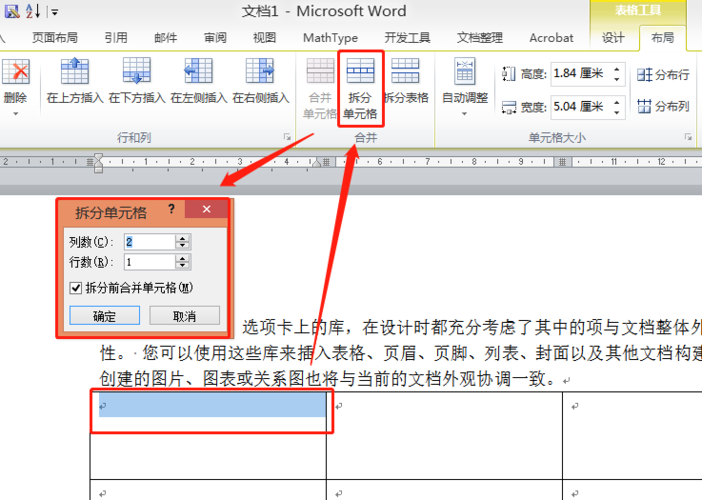702x500 pixels.
Task: Click the 确定 button
Action: (105, 316)
